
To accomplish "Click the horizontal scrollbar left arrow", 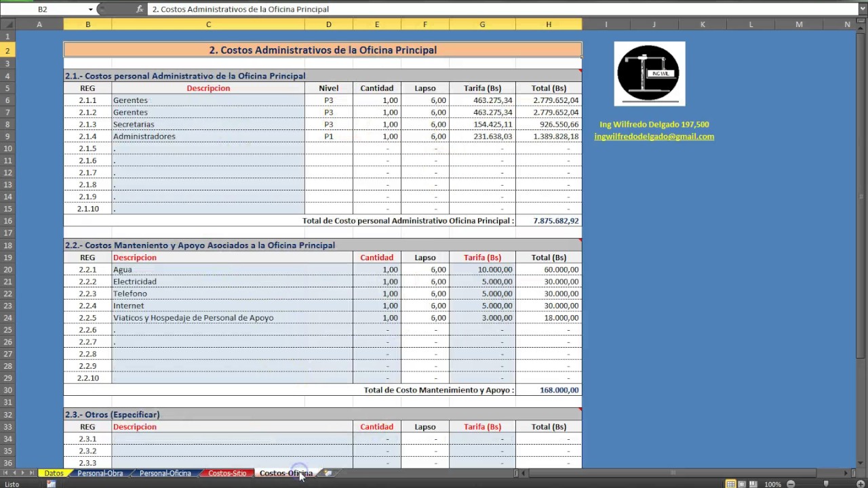I will (523, 473).
